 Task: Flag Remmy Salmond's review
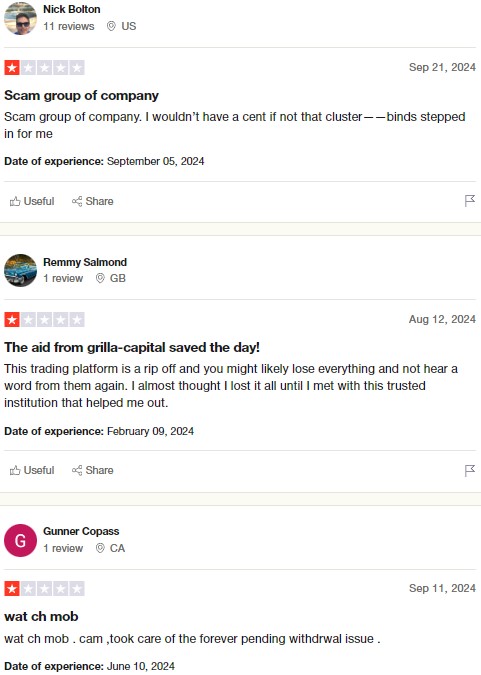[469, 470]
